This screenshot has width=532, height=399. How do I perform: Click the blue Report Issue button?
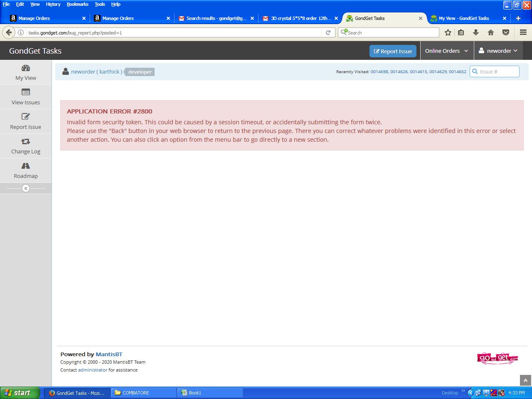click(393, 51)
